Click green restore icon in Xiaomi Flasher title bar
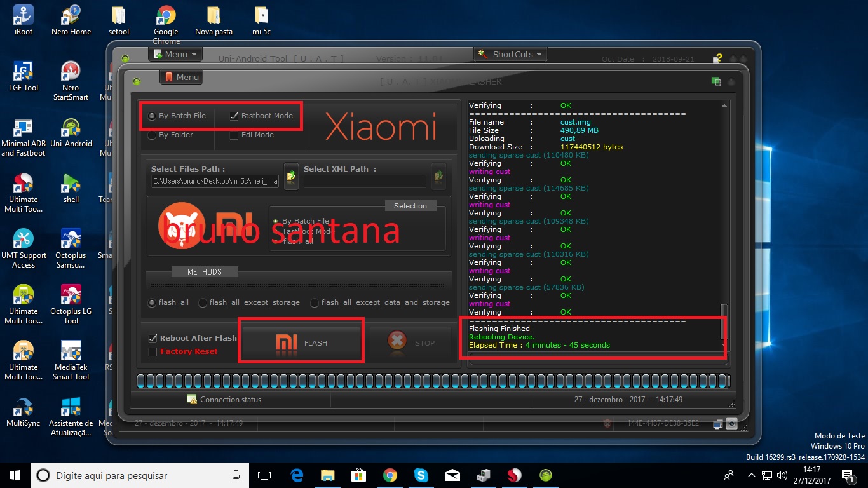 pos(716,81)
